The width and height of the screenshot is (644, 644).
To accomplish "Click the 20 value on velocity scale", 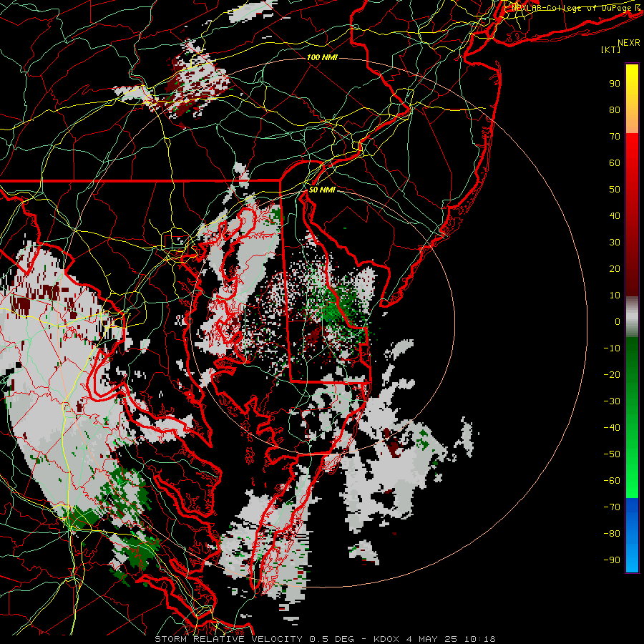I will 615,268.
